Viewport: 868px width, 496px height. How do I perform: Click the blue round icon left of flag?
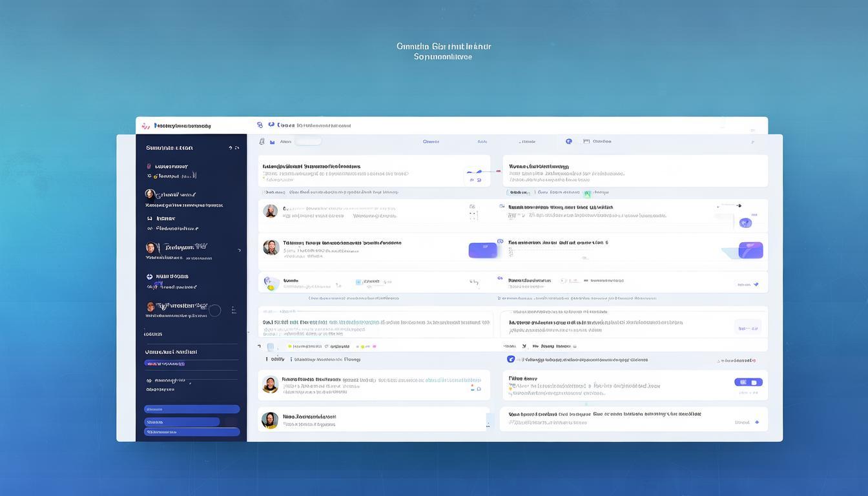tap(569, 141)
